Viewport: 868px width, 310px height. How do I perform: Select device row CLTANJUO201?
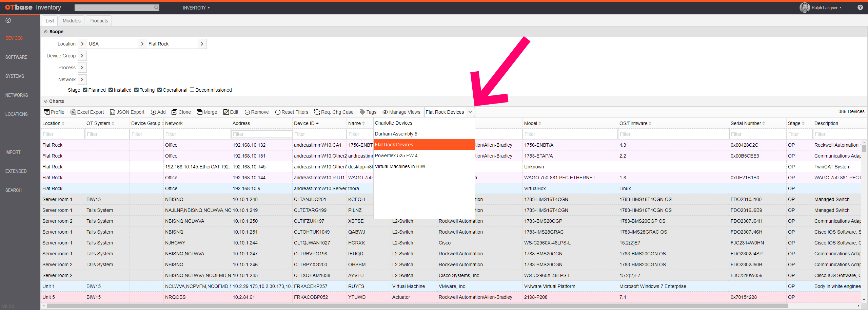pos(451,199)
